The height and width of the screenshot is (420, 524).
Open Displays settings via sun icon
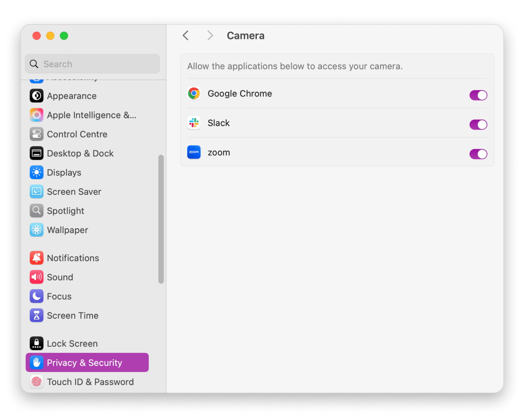click(x=37, y=172)
